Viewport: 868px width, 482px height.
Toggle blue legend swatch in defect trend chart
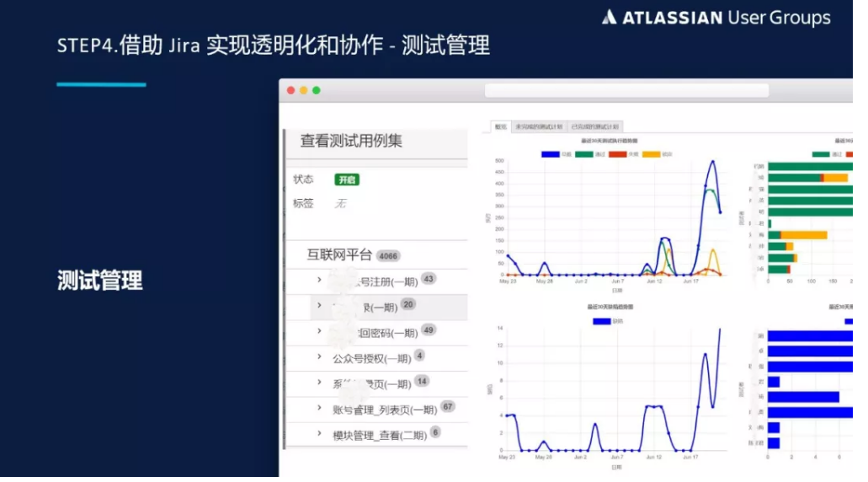click(602, 321)
